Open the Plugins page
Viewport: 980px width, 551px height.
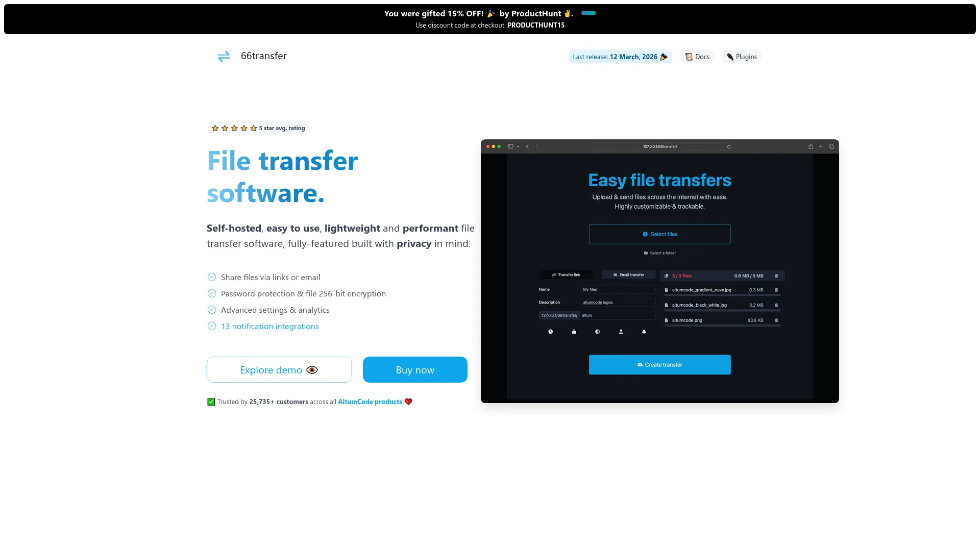(x=741, y=57)
